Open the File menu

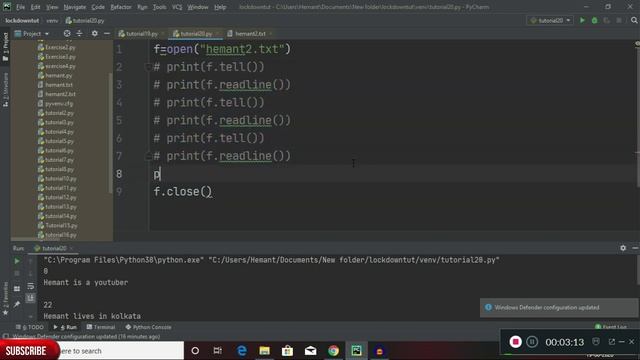[x=20, y=7]
